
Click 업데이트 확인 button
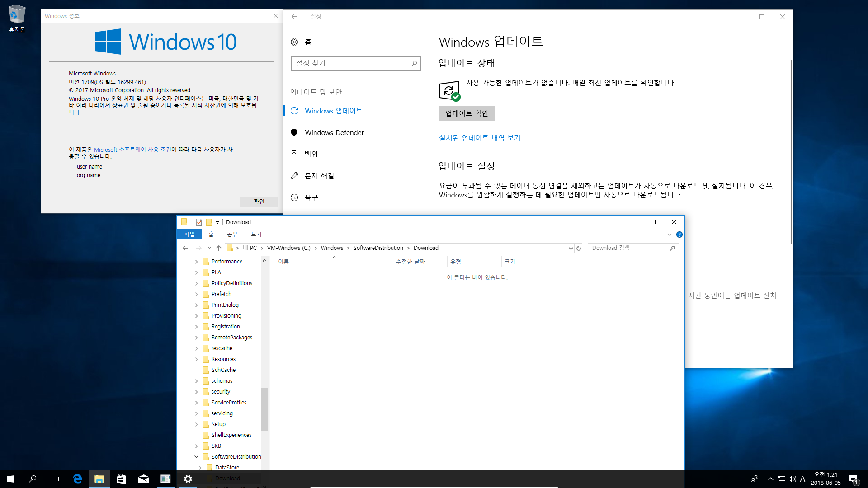click(x=466, y=113)
